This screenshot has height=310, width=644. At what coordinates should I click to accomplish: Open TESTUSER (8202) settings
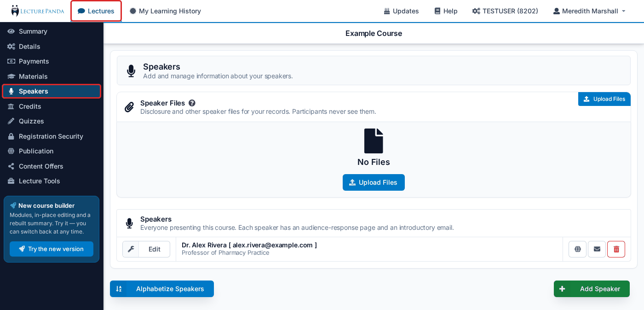505,11
